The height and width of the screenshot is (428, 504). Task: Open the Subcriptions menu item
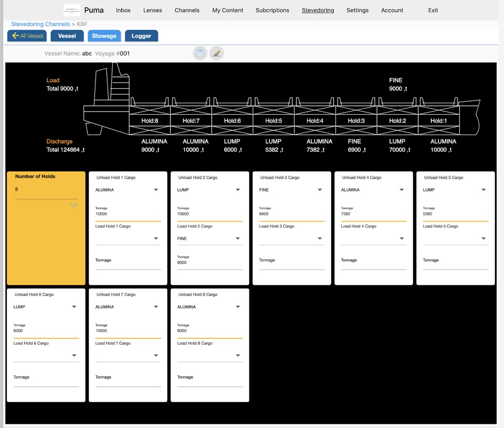tap(272, 10)
